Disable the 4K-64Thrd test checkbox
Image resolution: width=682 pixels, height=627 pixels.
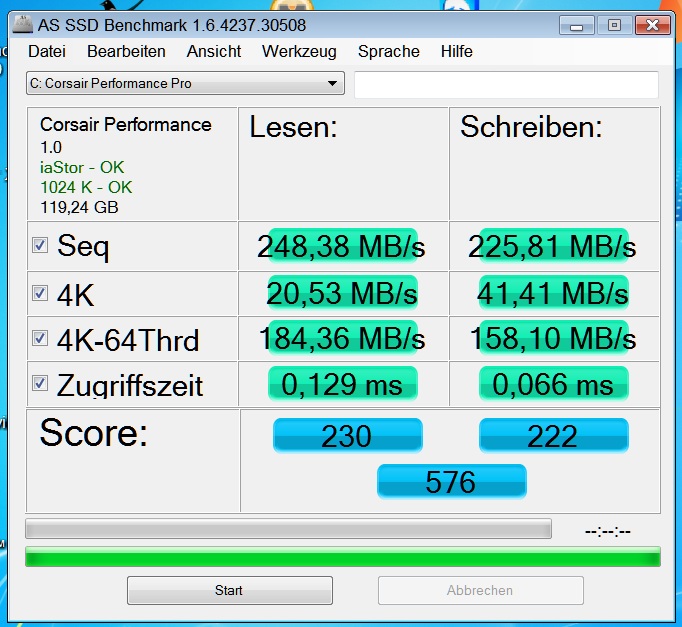[40, 338]
